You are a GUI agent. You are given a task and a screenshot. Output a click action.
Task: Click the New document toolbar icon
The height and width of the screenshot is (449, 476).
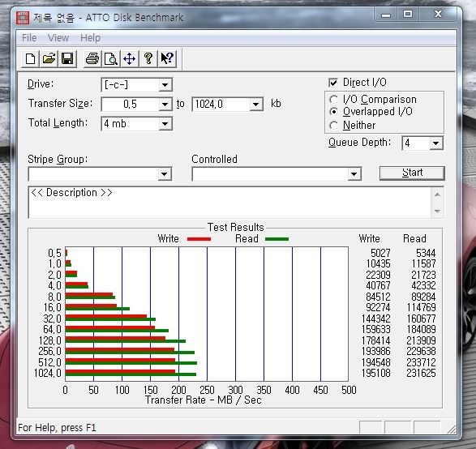tap(30, 58)
